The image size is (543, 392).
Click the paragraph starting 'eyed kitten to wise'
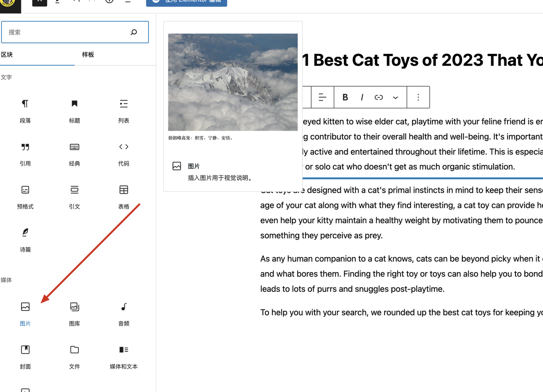coord(423,144)
